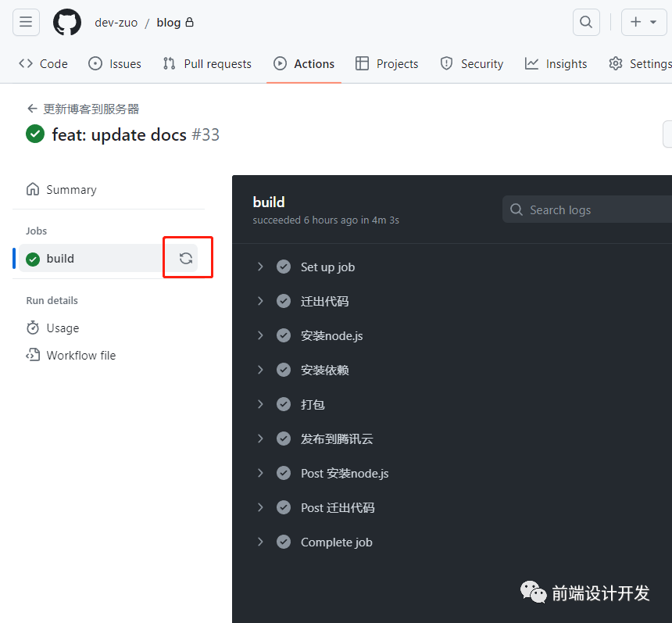672x623 pixels.
Task: Open the Security tab
Action: click(472, 64)
